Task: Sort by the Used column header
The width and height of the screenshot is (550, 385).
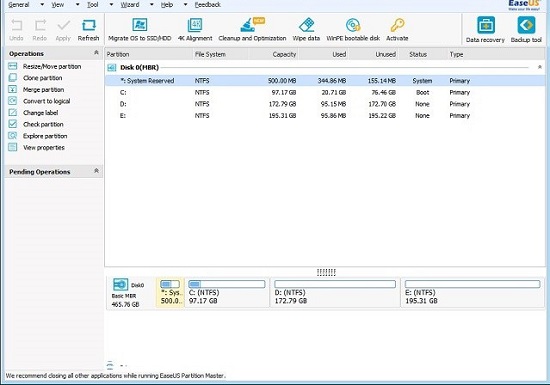Action: pyautogui.click(x=324, y=54)
